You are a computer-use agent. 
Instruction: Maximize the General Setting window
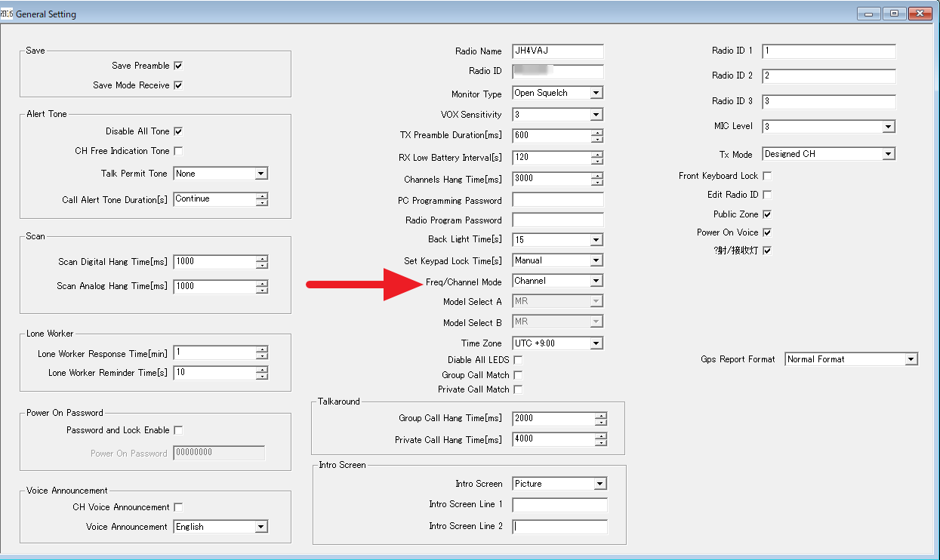[894, 14]
